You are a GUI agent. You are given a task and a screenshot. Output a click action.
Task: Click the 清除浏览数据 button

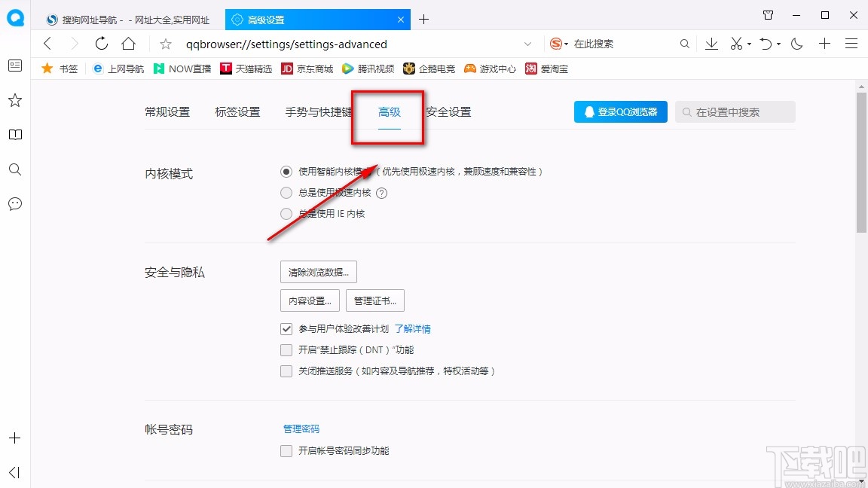318,272
